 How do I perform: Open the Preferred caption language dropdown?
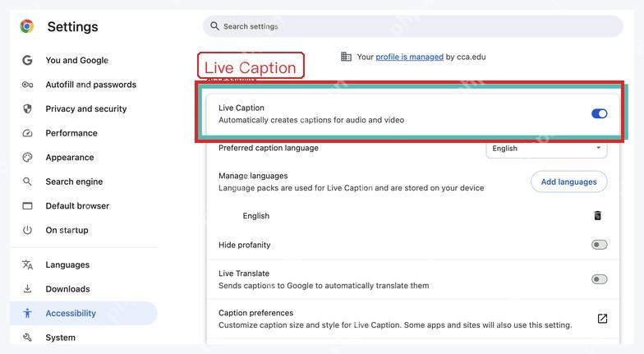(546, 149)
